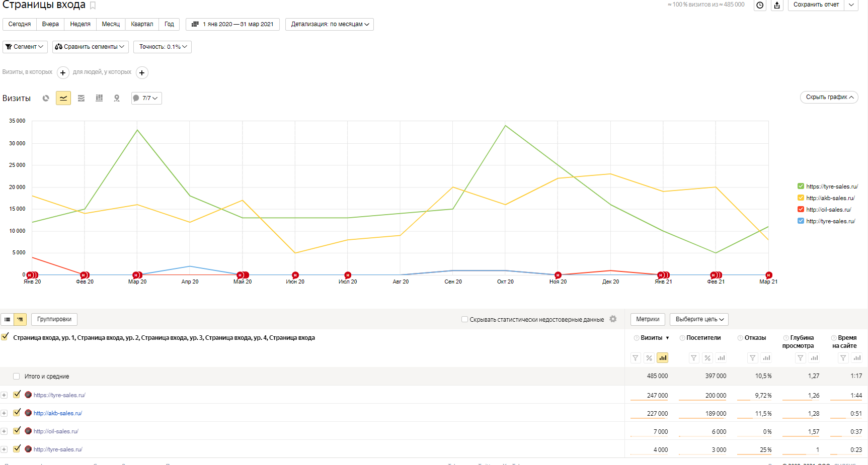This screenshot has width=868, height=465.
Task: Toggle the blue http://tyre-sales.ru/ legend swatch
Action: (x=801, y=221)
